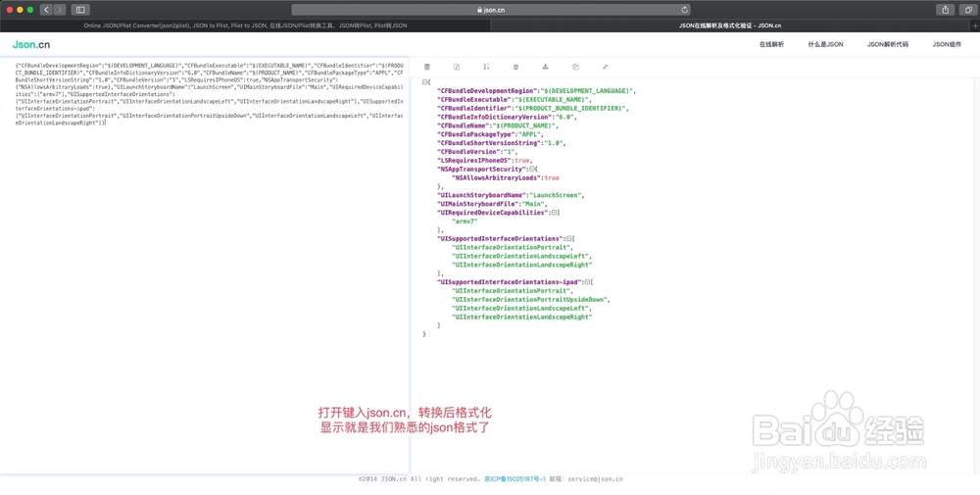Click the "LaunchScreen" value
Image resolution: width=980 pixels, height=495 pixels.
tap(555, 196)
